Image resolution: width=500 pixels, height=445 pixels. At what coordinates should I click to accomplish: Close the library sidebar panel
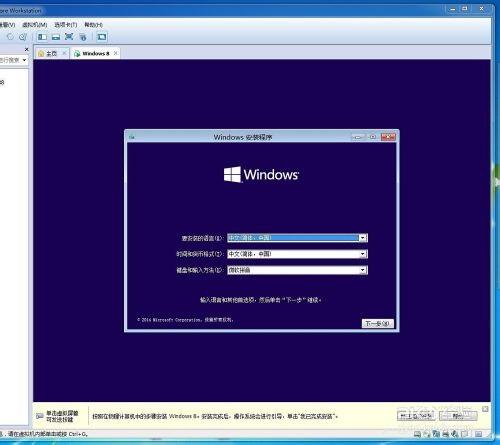click(x=27, y=49)
